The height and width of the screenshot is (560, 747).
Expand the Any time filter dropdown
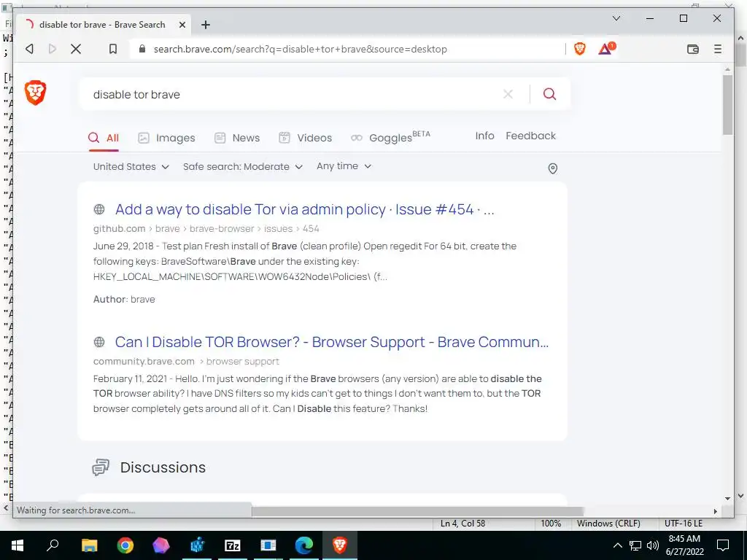click(344, 166)
